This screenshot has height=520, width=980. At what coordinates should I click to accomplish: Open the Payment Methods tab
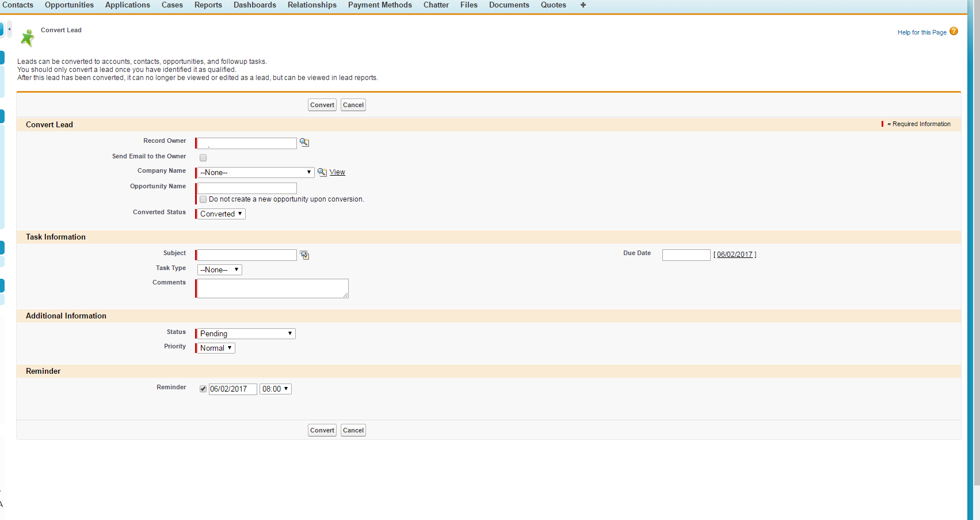point(380,5)
